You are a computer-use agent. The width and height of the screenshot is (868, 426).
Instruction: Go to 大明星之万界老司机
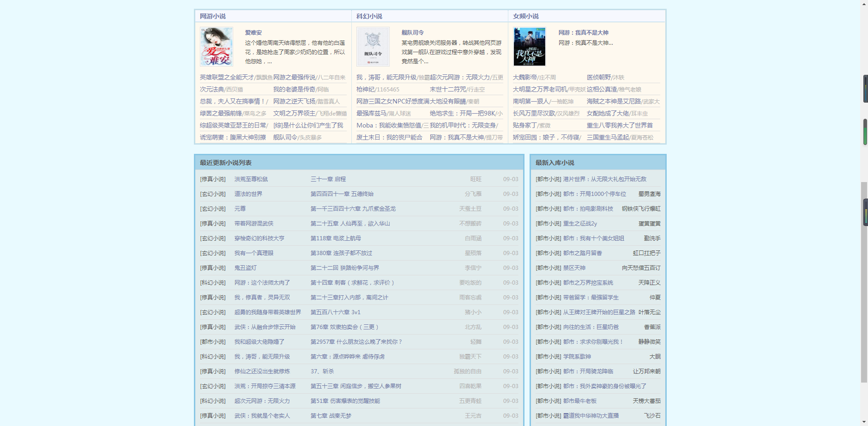point(540,89)
